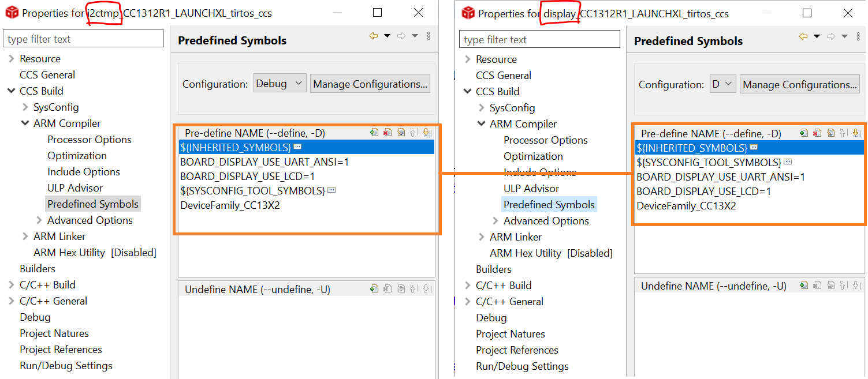Select BOARD_DISPLAY_USE_LCD=1 in display symbol list

pyautogui.click(x=703, y=191)
